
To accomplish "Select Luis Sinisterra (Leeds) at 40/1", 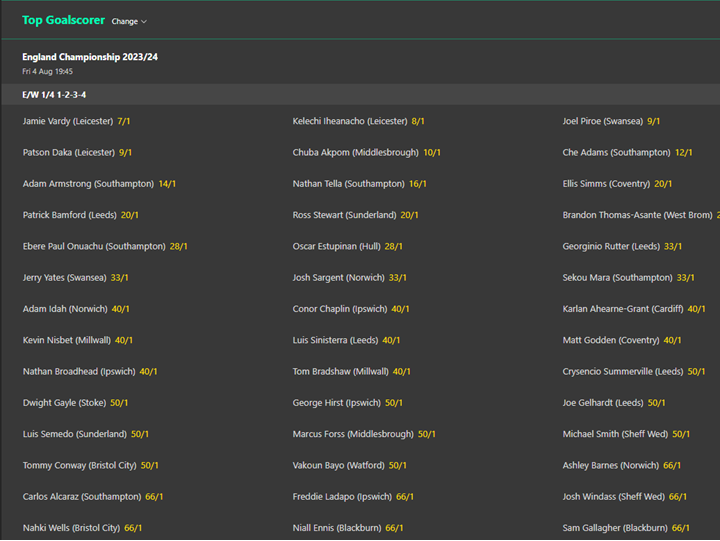I will click(x=346, y=340).
